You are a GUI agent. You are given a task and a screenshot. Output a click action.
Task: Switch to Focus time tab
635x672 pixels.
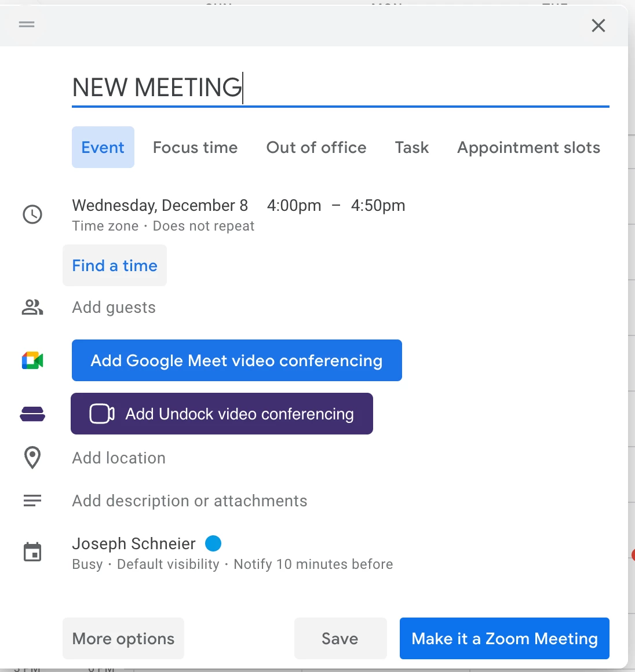(x=195, y=147)
